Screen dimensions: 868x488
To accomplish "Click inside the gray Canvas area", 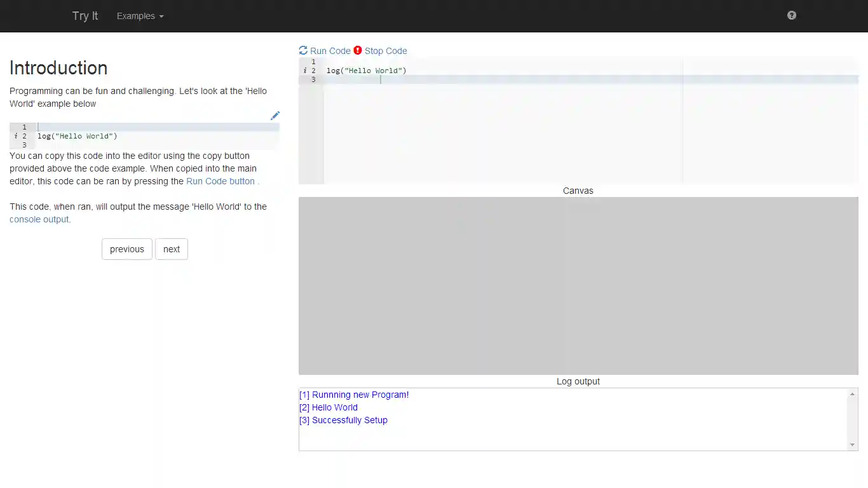I will pos(578,285).
